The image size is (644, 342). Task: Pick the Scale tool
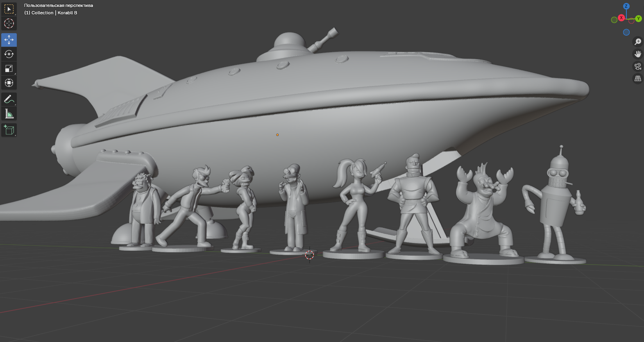pos(9,68)
